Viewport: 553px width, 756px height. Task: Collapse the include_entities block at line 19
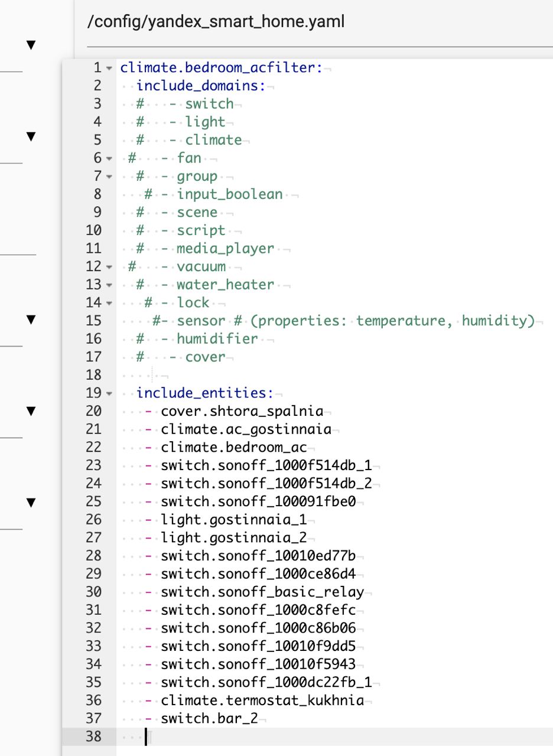pos(109,393)
